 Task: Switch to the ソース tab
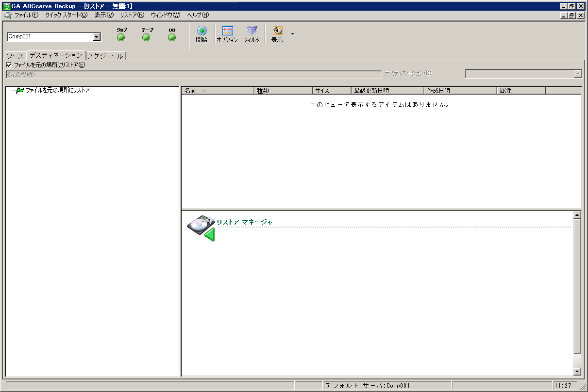pos(15,56)
